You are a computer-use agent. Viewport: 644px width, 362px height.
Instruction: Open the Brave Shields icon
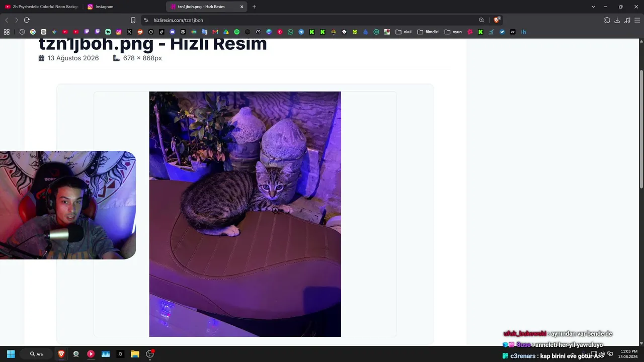497,20
